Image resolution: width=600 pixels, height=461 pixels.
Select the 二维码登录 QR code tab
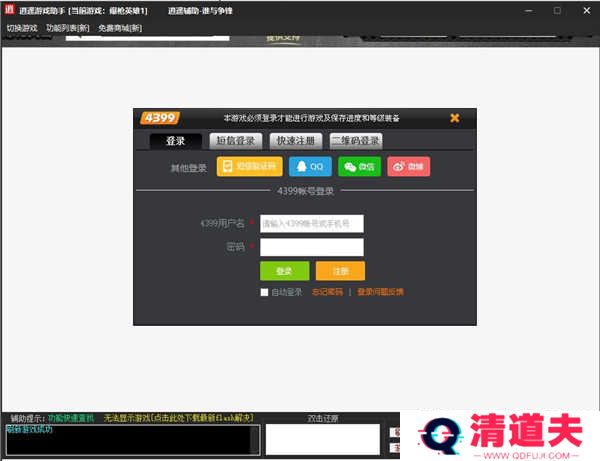point(356,141)
